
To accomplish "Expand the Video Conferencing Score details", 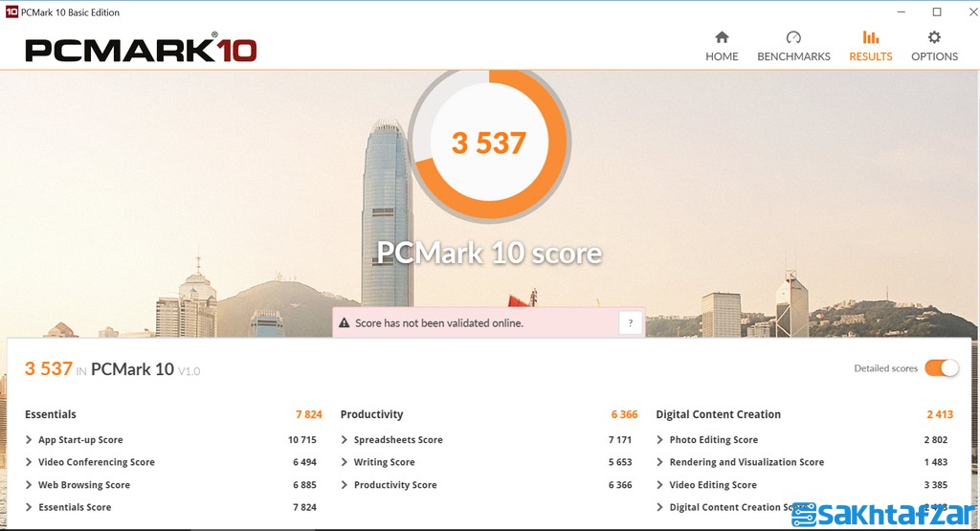I will 30,462.
